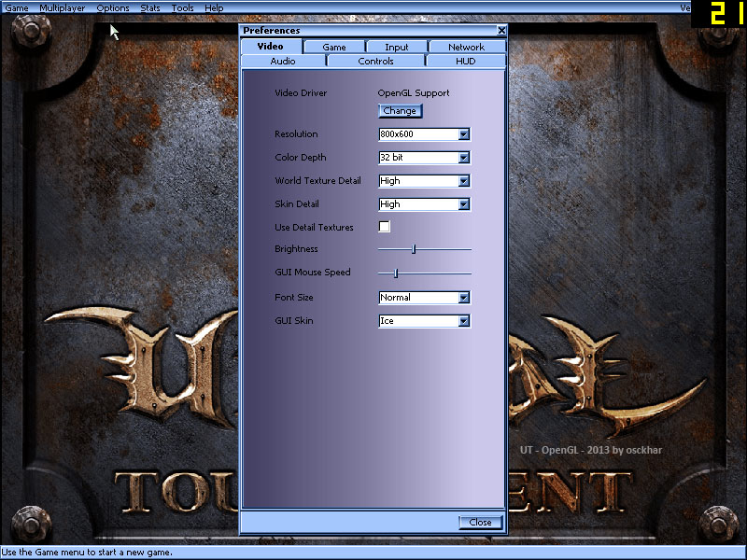The height and width of the screenshot is (560, 747).
Task: Click the Skin Detail label
Action: (x=297, y=203)
